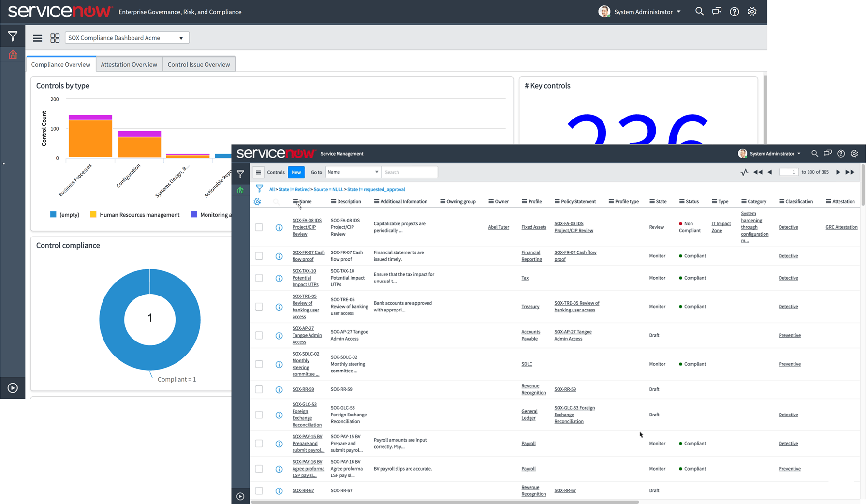Image resolution: width=868 pixels, height=504 pixels.
Task: Go to the previous page of the Controls list
Action: click(x=770, y=172)
